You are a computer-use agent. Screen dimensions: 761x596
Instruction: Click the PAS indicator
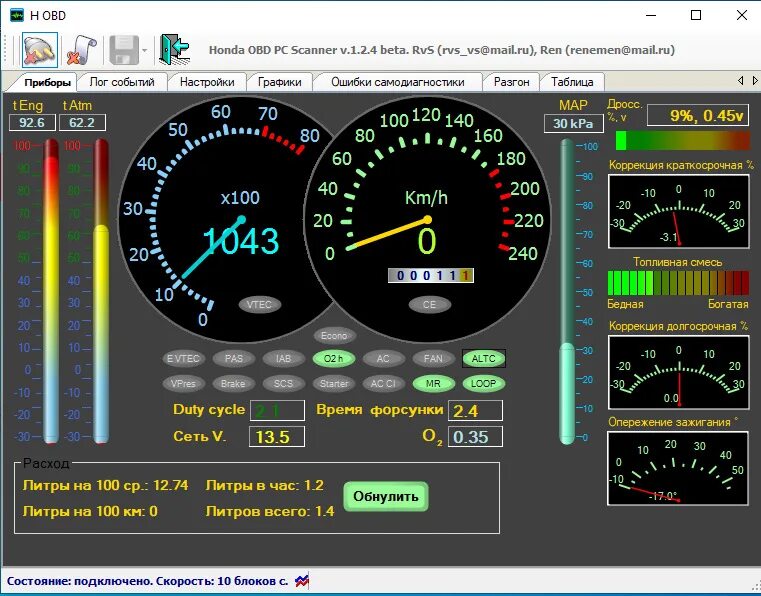tap(233, 359)
